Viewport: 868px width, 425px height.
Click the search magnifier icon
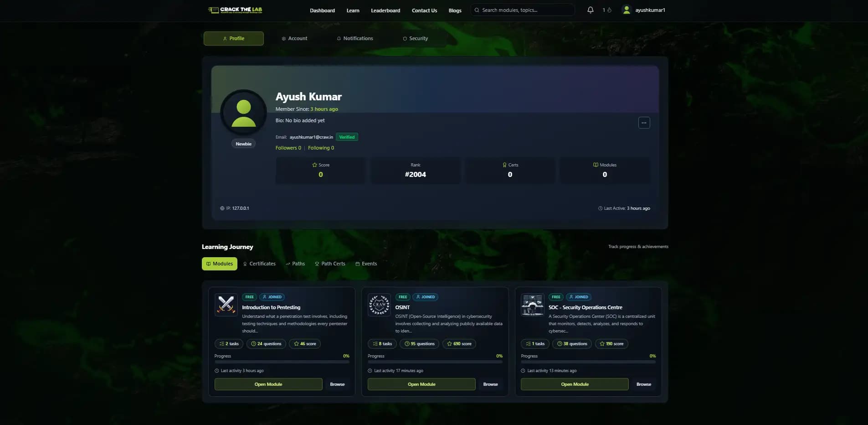pyautogui.click(x=477, y=10)
